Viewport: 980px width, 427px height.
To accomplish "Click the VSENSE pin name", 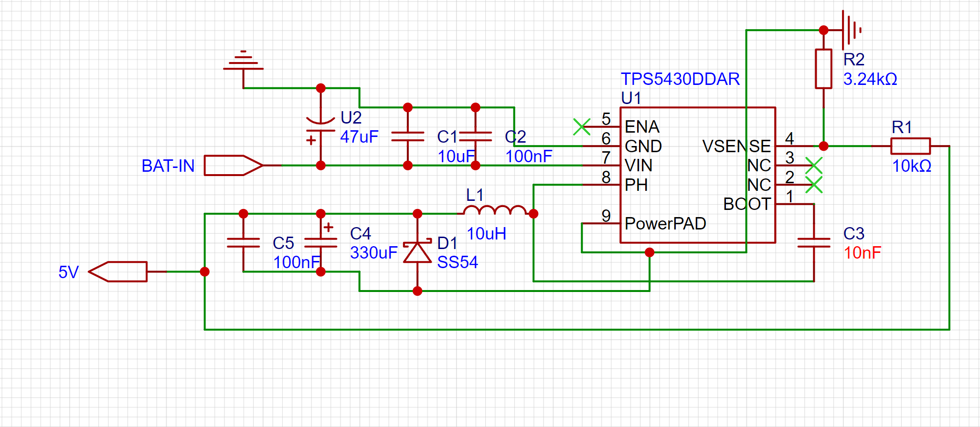I will point(736,146).
